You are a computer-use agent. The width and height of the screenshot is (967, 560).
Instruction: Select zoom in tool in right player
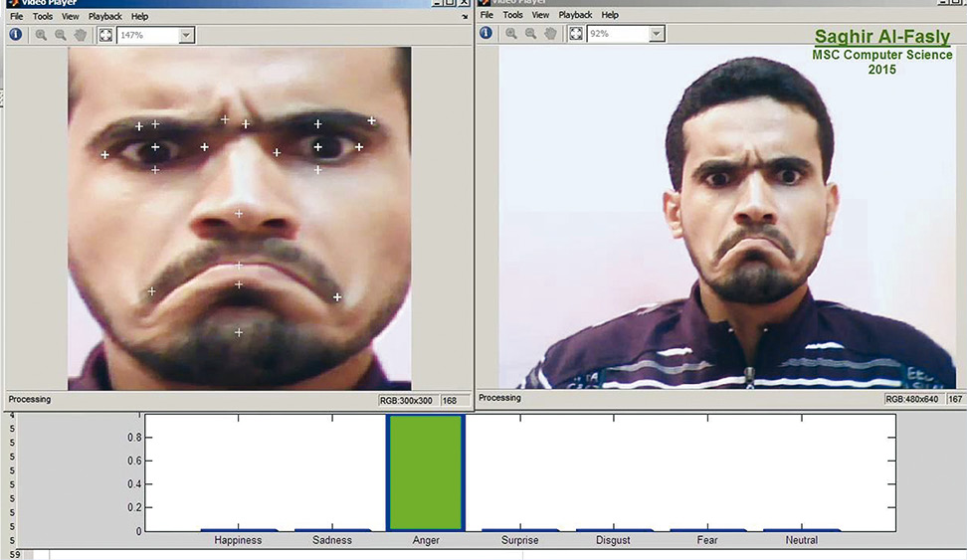pos(511,33)
